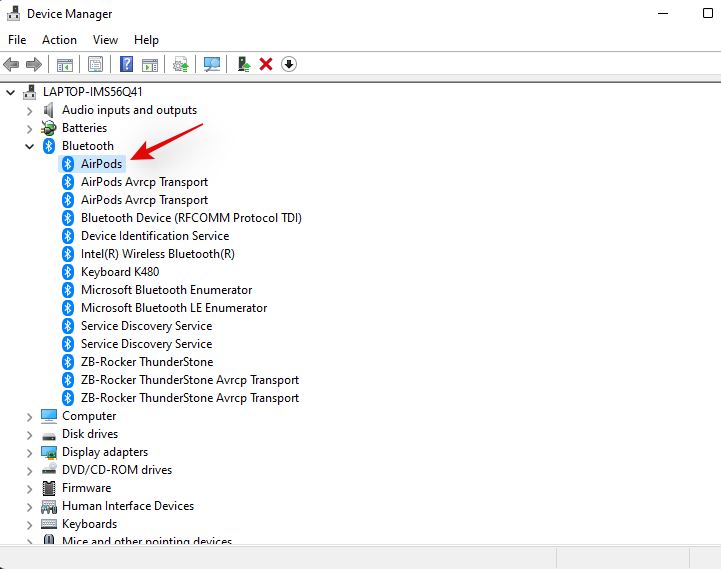Select the first ZB-Rocker ThunderStone entry
Viewport: 721px width, 569px height.
tap(146, 362)
